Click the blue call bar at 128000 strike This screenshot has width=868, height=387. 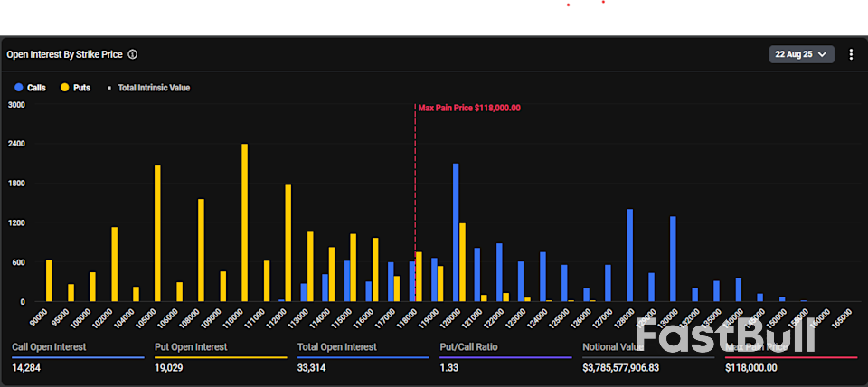pos(629,255)
